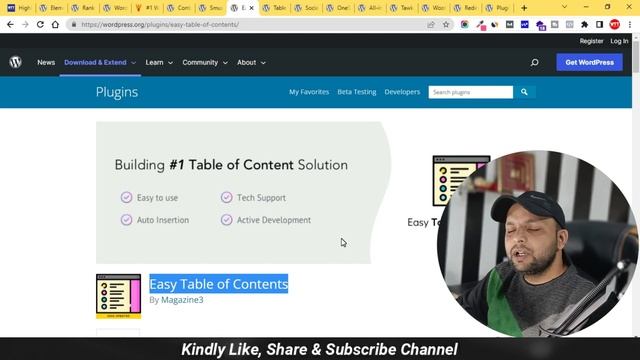640x360 pixels.
Task: Focus the Search plugins input field
Action: coord(471,92)
